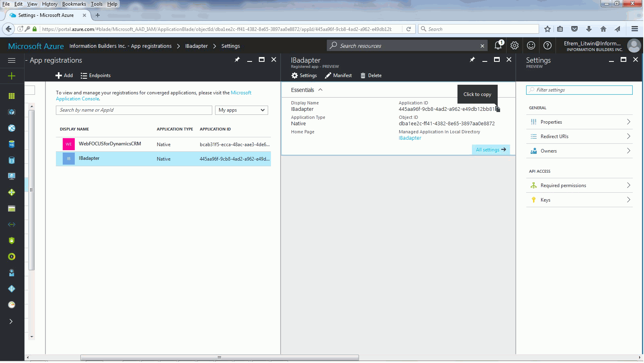
Task: Open the Virtual networks sidebar icon
Action: point(12,224)
